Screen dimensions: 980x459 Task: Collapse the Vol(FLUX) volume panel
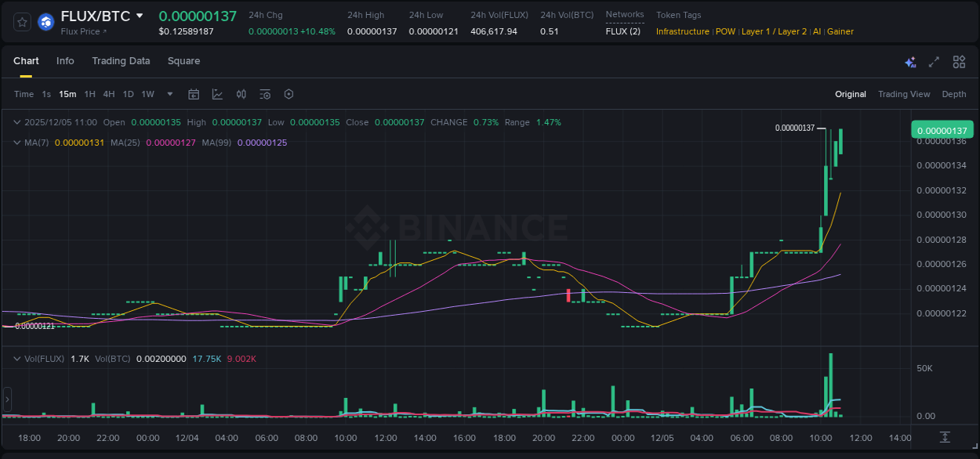click(x=17, y=358)
